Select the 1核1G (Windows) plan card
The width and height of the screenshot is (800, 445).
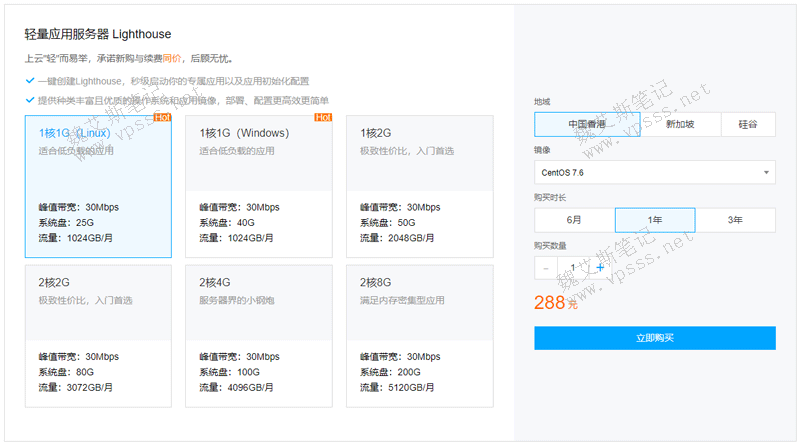[x=259, y=186]
